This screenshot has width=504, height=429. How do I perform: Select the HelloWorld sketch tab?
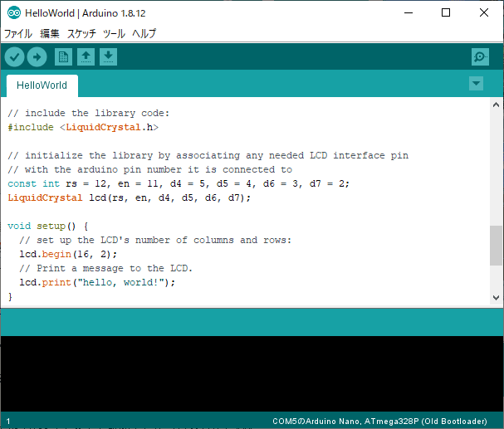[x=42, y=85]
